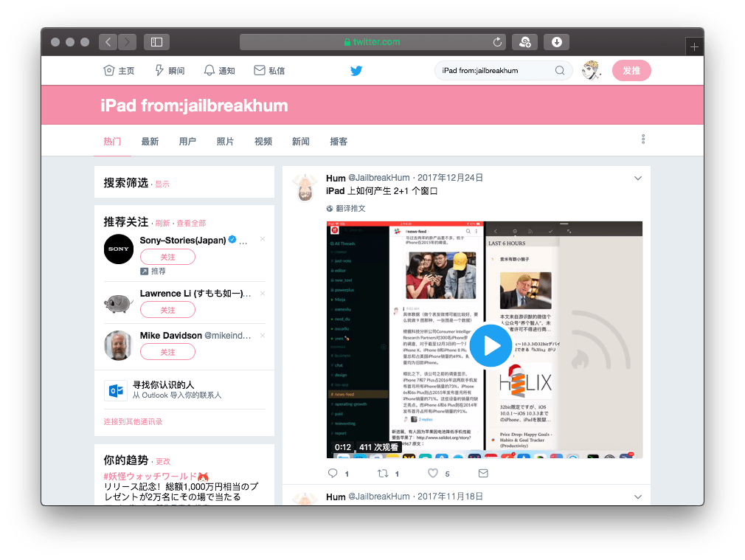Viewport: 745px width, 560px height.
Task: Follow Mike Davidson account
Action: [167, 352]
